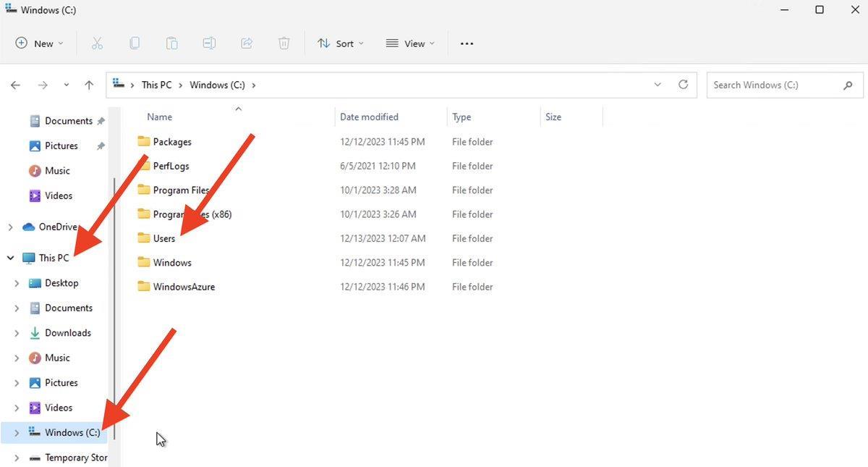Open the Sort dropdown menu
This screenshot has width=868, height=467.
point(340,43)
